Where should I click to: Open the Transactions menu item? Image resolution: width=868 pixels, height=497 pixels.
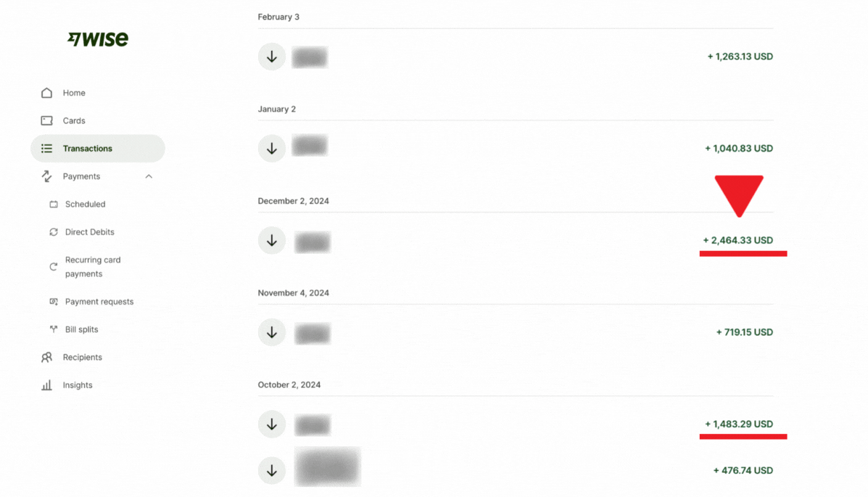tap(88, 149)
